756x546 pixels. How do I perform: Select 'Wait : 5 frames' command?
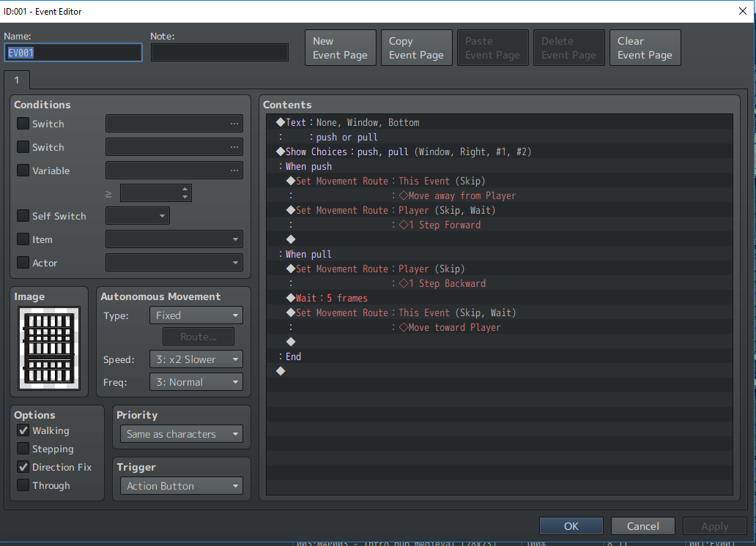point(500,298)
